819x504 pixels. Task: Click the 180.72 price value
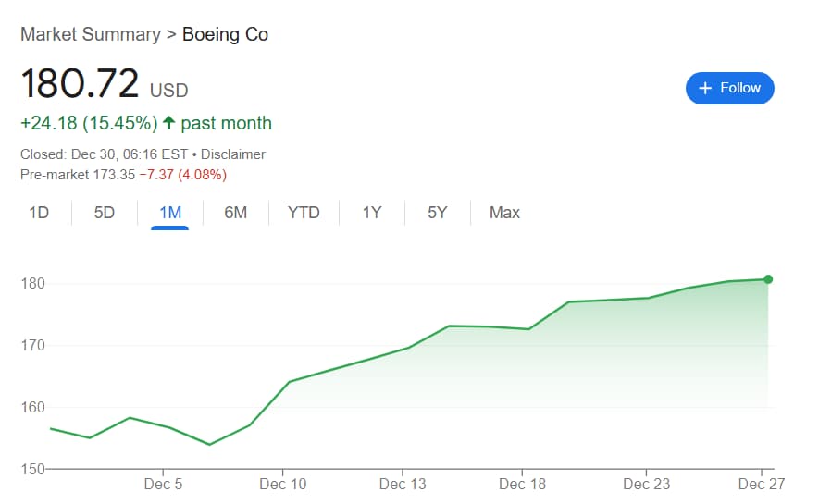click(x=80, y=83)
